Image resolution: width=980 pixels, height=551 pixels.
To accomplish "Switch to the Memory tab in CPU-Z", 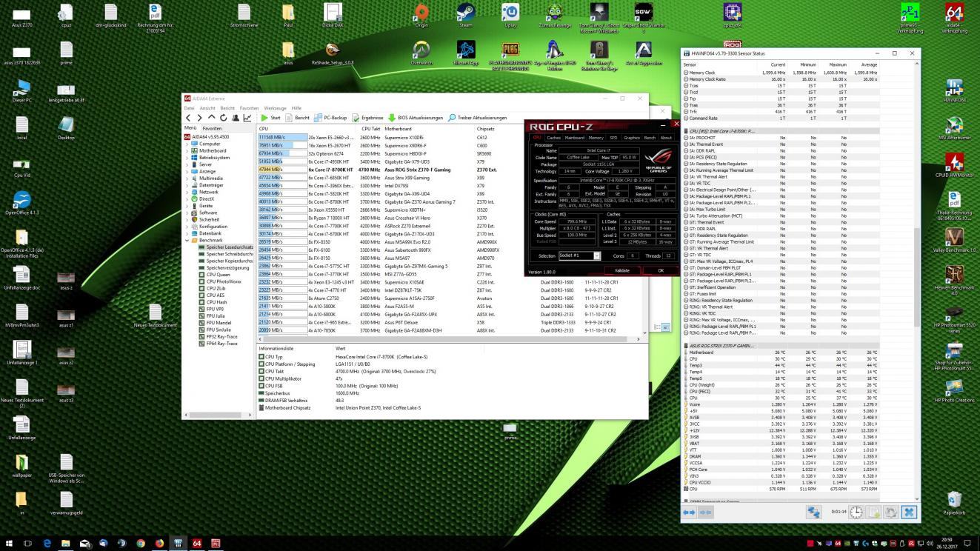I will [596, 138].
